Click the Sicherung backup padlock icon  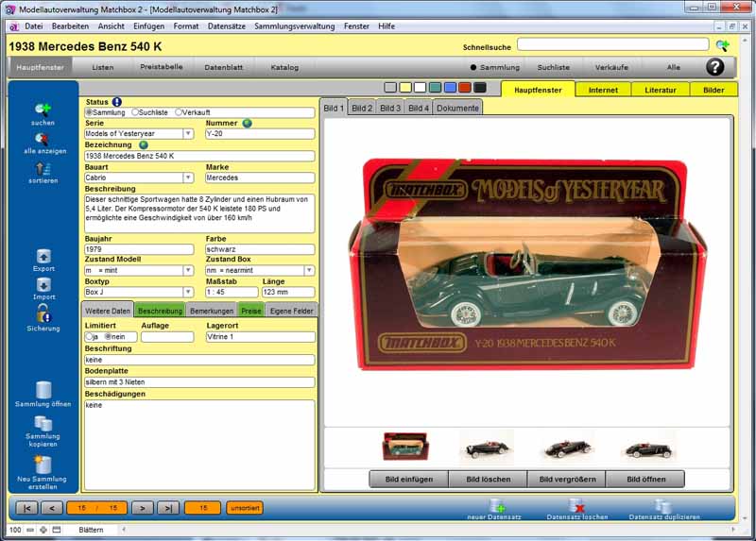pyautogui.click(x=43, y=315)
